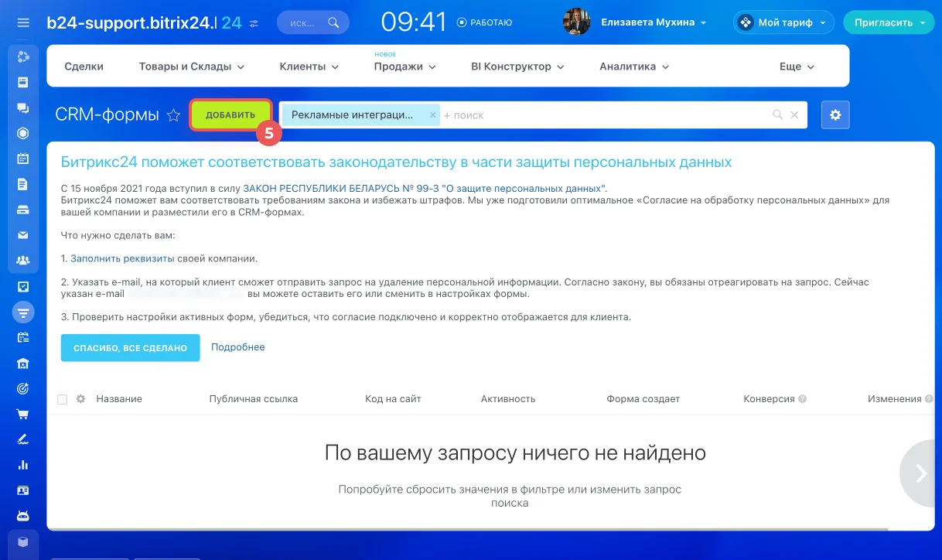Remove the Рекламные интеграции filter chip

click(x=433, y=115)
